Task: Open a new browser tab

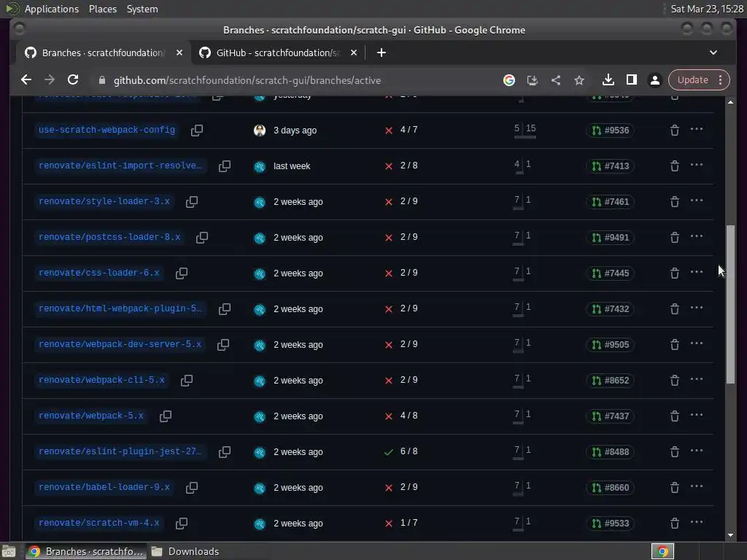Action: click(x=381, y=52)
